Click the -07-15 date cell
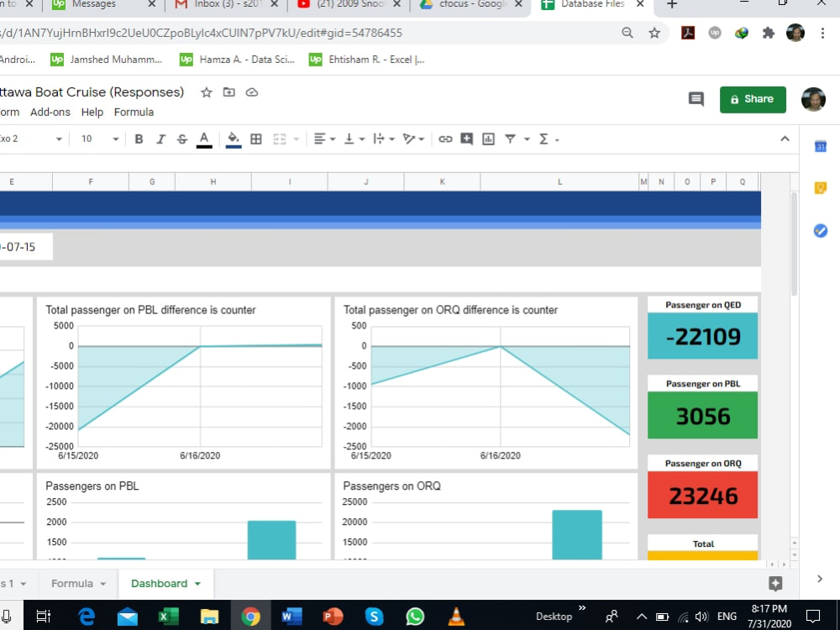The width and height of the screenshot is (840, 630). (26, 247)
